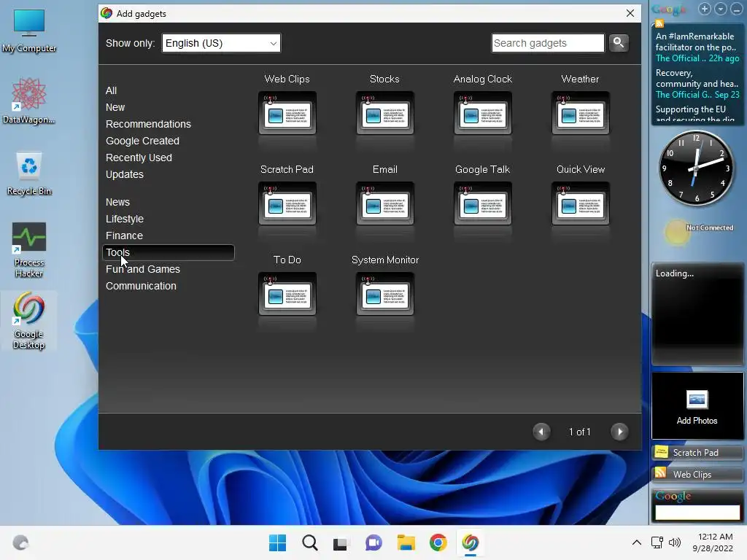Click the Search gadgets input field

pyautogui.click(x=548, y=43)
